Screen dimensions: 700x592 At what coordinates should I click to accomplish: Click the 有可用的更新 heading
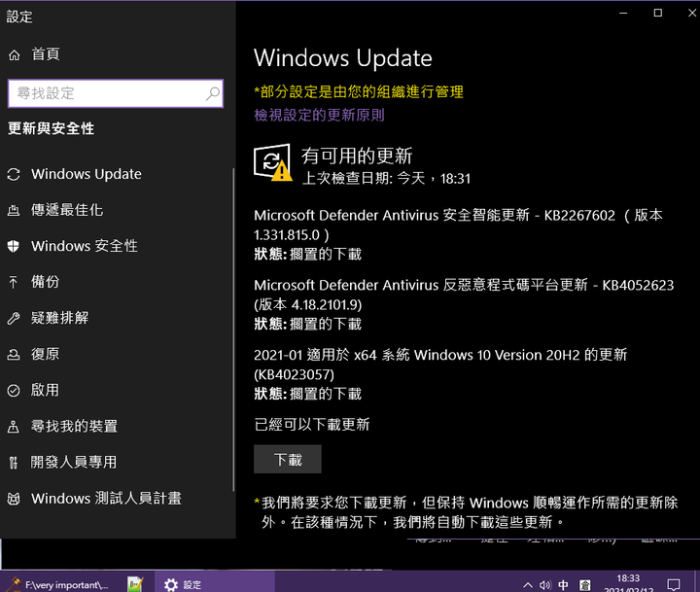pyautogui.click(x=357, y=156)
